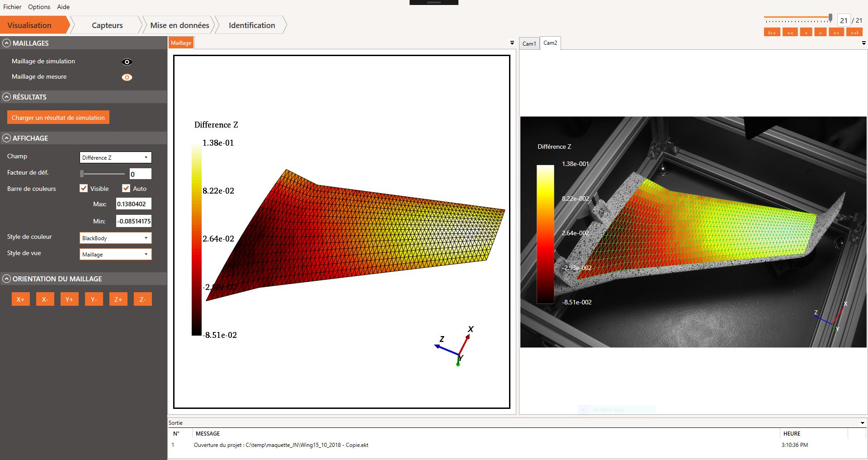Orient mesh along Z+
Screen dimensions: 868x460
(x=118, y=299)
